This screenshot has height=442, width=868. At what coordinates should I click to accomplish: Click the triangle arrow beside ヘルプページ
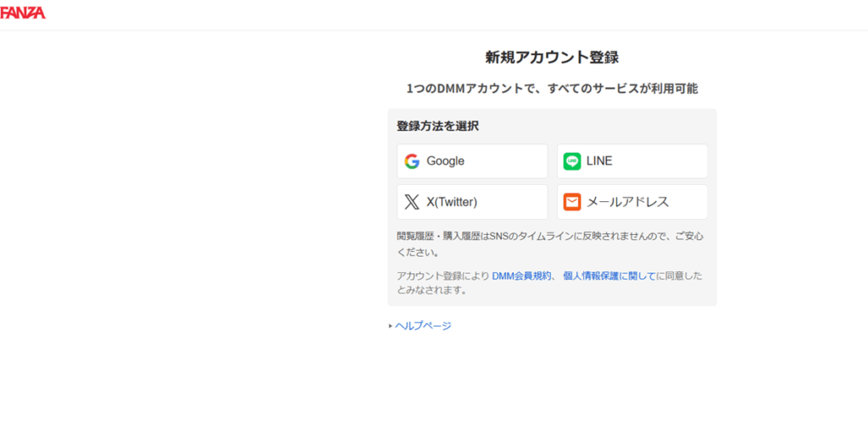click(x=391, y=327)
